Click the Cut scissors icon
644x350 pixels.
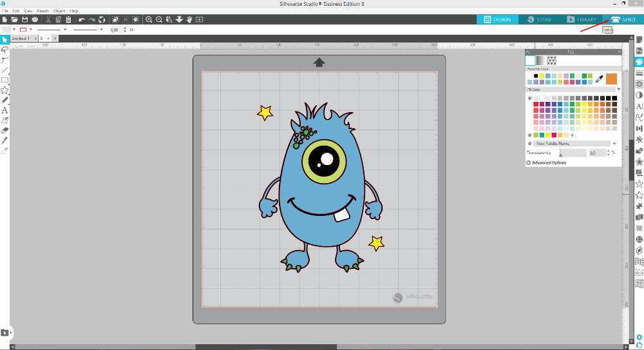pos(48,19)
